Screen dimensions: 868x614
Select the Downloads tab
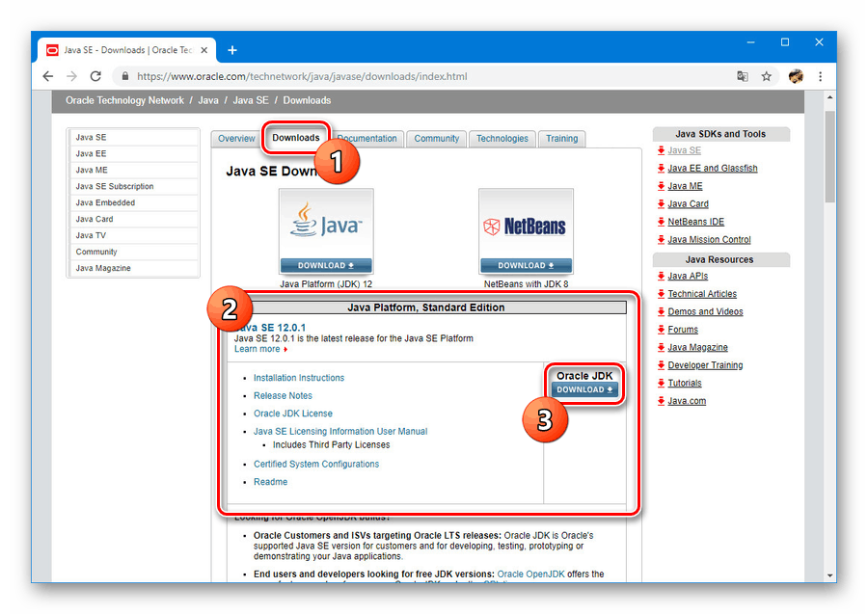click(x=296, y=138)
